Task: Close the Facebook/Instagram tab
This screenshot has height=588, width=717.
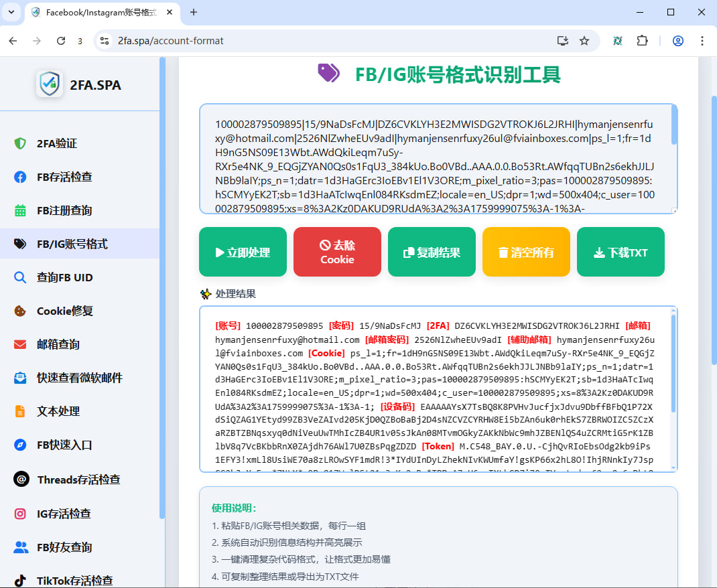Action: 170,12
